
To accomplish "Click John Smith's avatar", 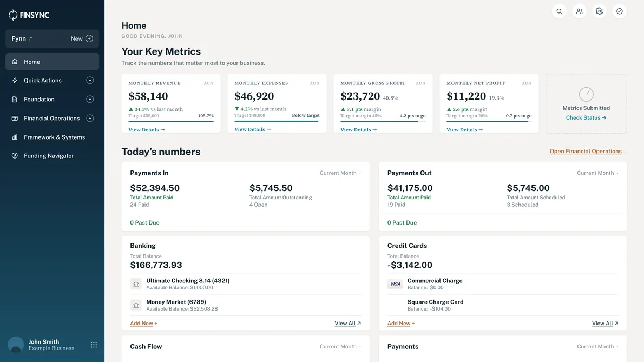I will click(16, 345).
